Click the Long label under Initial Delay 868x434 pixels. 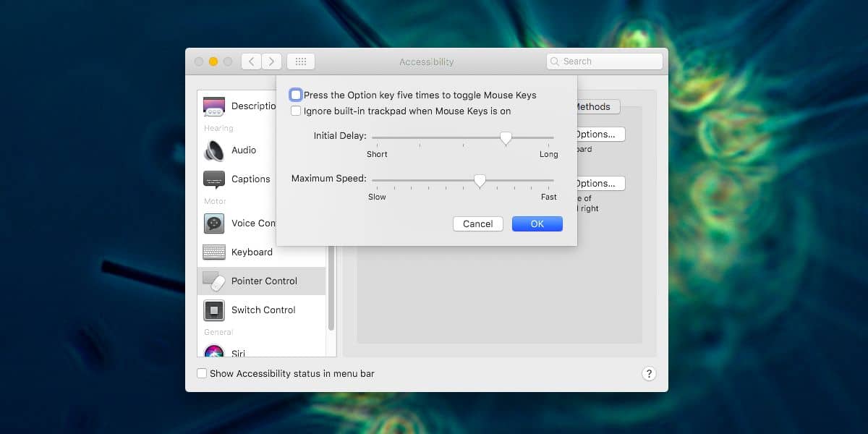549,154
